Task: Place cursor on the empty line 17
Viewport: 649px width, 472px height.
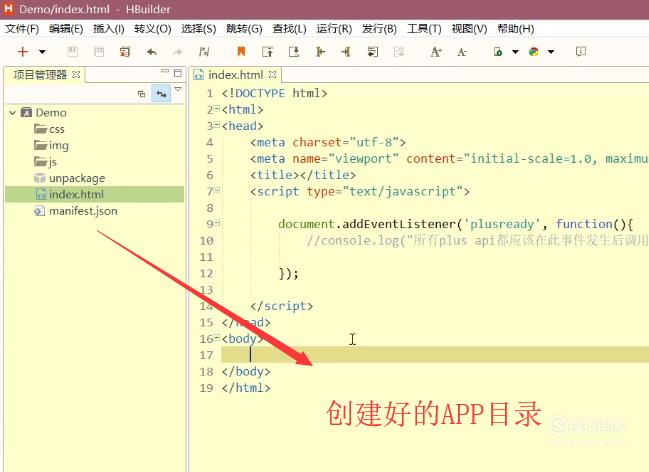Action: [x=435, y=355]
